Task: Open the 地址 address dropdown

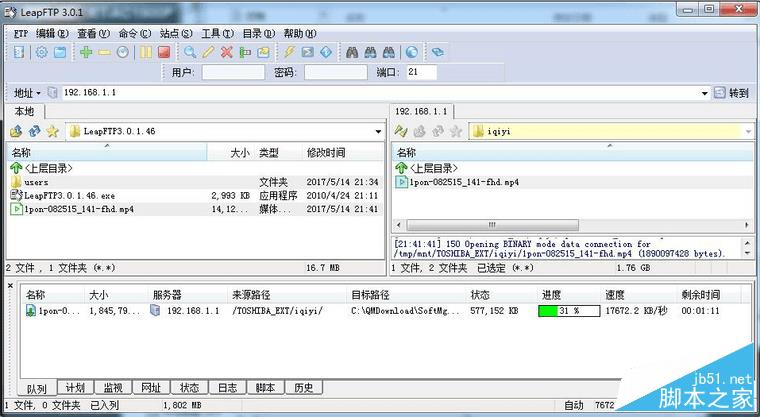Action: coord(27,93)
